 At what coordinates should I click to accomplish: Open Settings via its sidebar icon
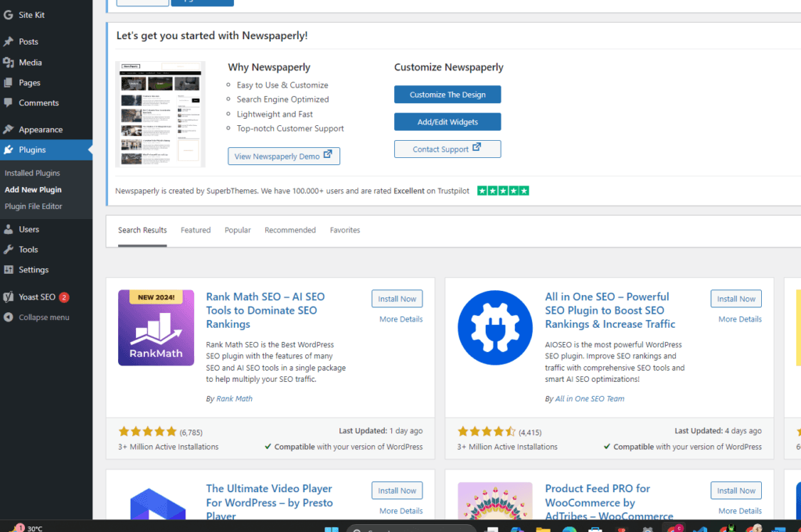[x=8, y=270]
